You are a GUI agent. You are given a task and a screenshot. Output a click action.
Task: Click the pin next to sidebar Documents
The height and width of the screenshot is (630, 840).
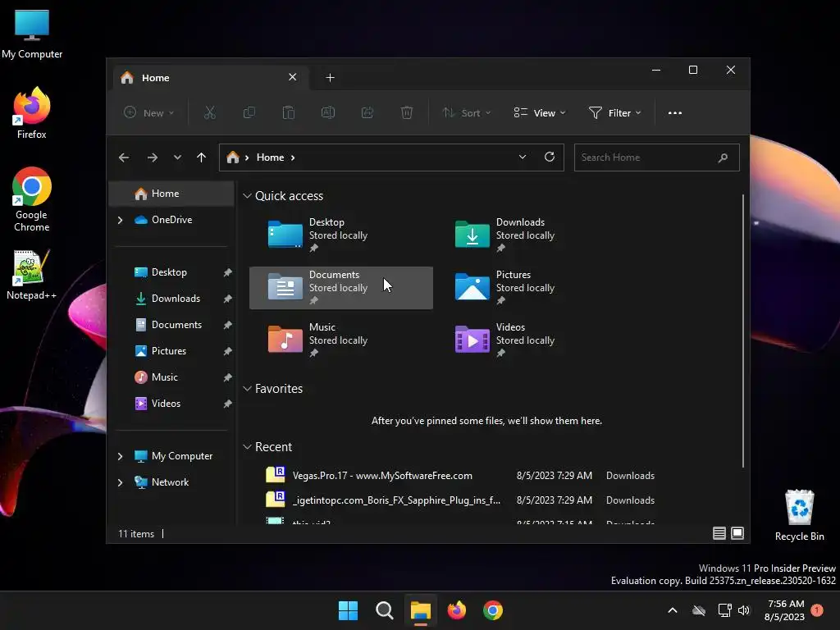click(x=228, y=325)
